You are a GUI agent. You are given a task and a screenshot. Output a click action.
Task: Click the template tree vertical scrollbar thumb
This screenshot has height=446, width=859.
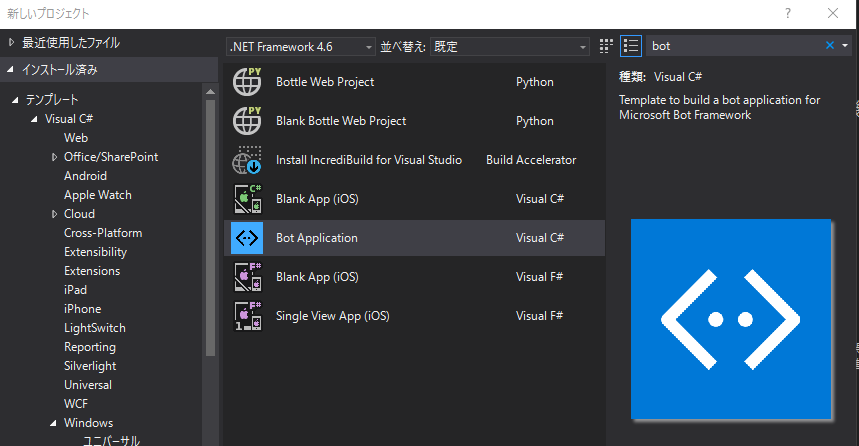pos(210,228)
